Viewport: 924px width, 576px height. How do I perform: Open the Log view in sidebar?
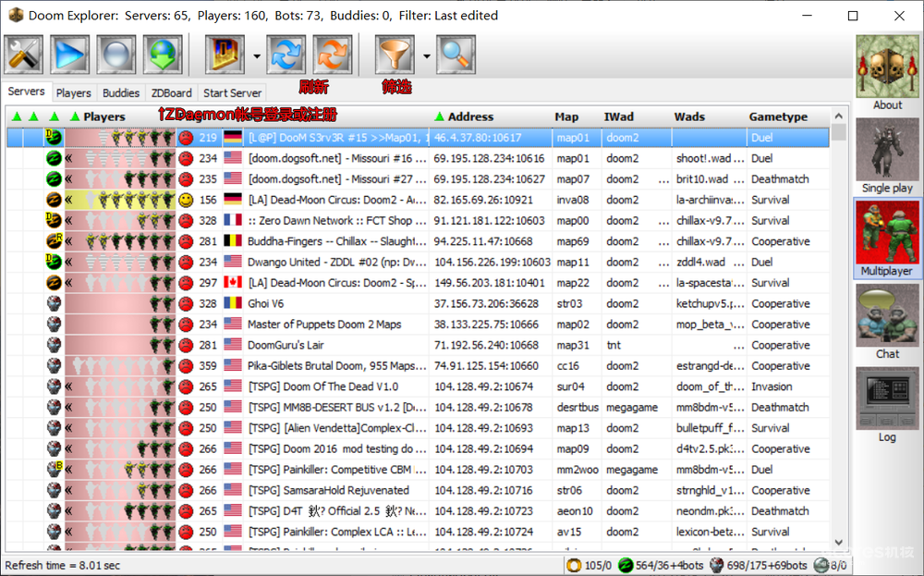click(x=887, y=405)
